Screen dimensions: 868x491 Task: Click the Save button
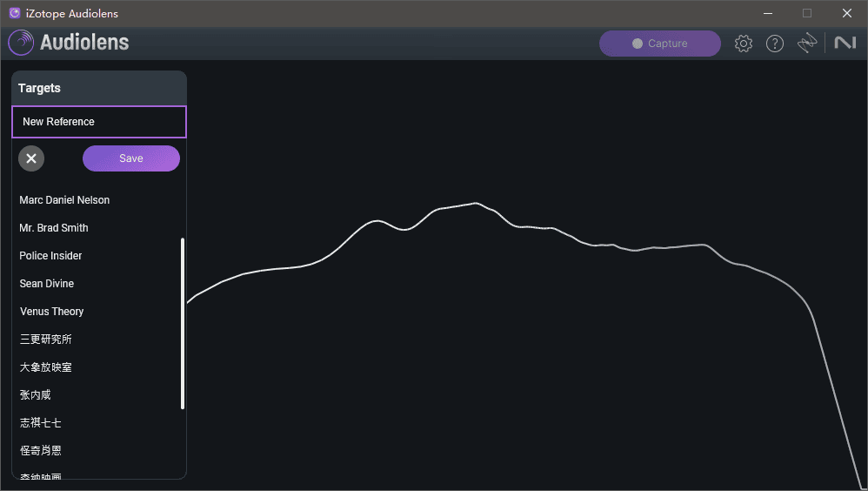(x=131, y=158)
